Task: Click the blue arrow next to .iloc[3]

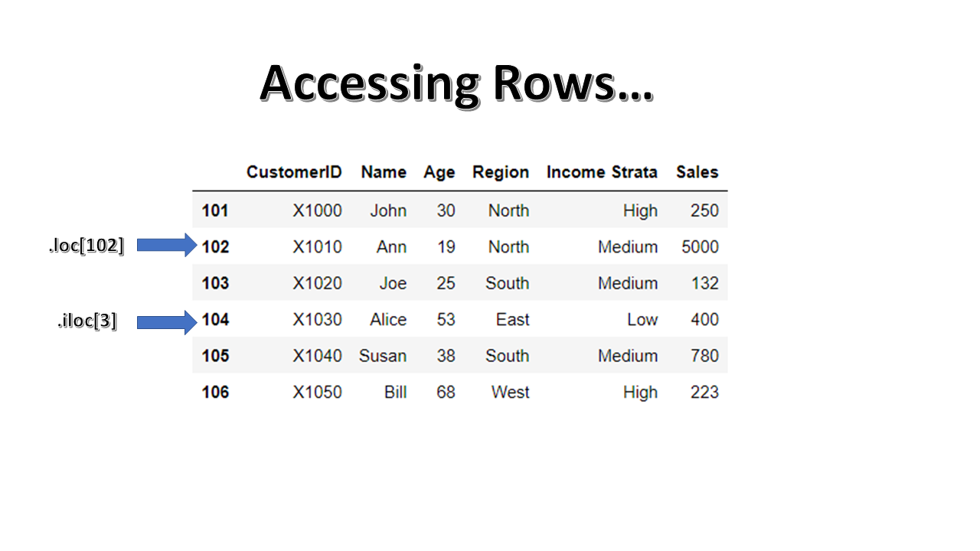Action: tap(168, 321)
